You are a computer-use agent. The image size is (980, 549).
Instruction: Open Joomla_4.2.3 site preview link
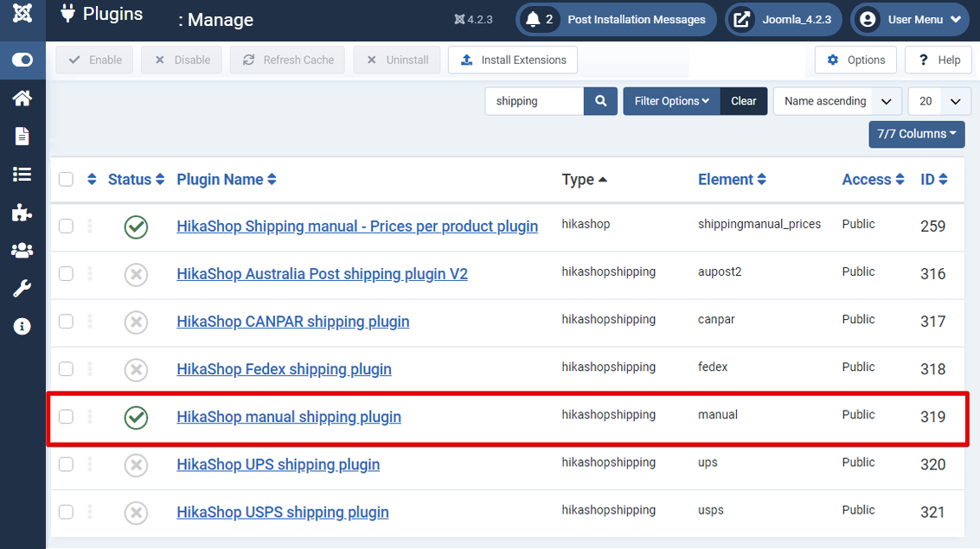click(783, 19)
